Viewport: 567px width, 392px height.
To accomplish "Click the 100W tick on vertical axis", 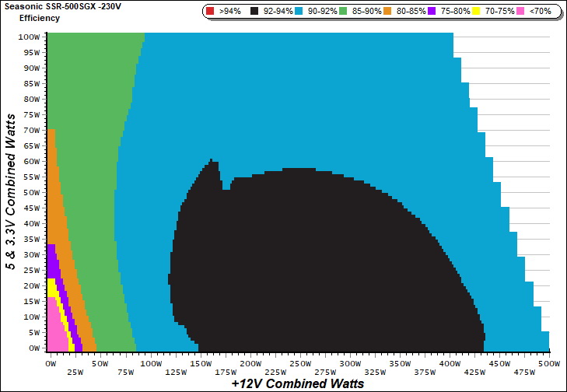I will click(x=28, y=37).
